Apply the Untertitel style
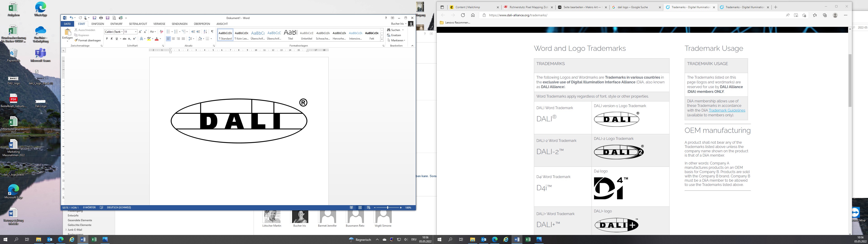Image resolution: width=868 pixels, height=244 pixels. (x=307, y=35)
